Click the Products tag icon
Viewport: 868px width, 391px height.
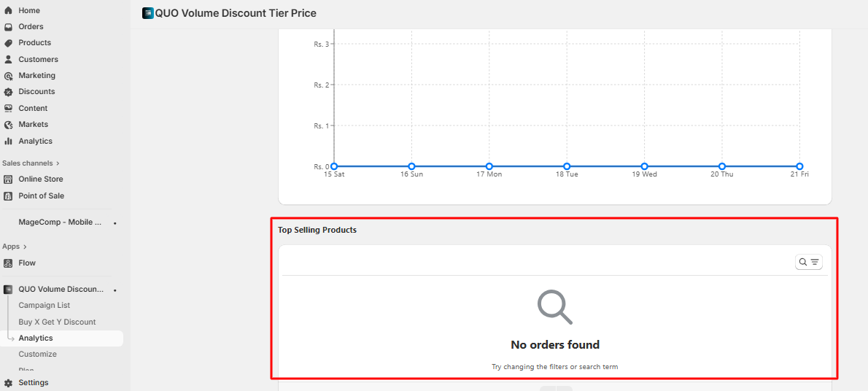click(9, 43)
